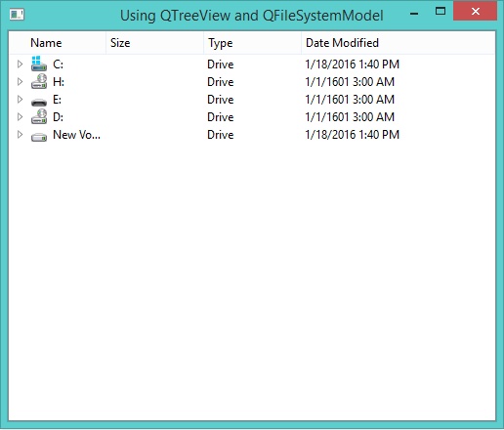The image size is (504, 430).
Task: Click the Drive type cell for E:
Action: coord(221,100)
